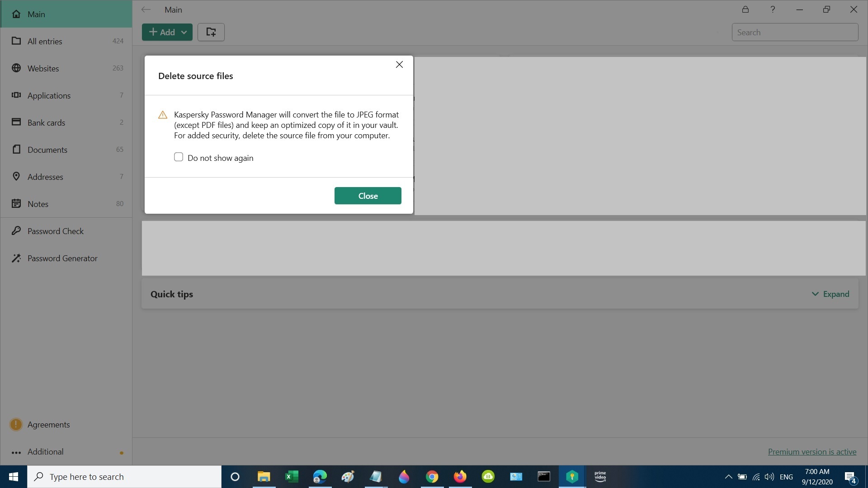Focus the Search input field

coord(795,32)
